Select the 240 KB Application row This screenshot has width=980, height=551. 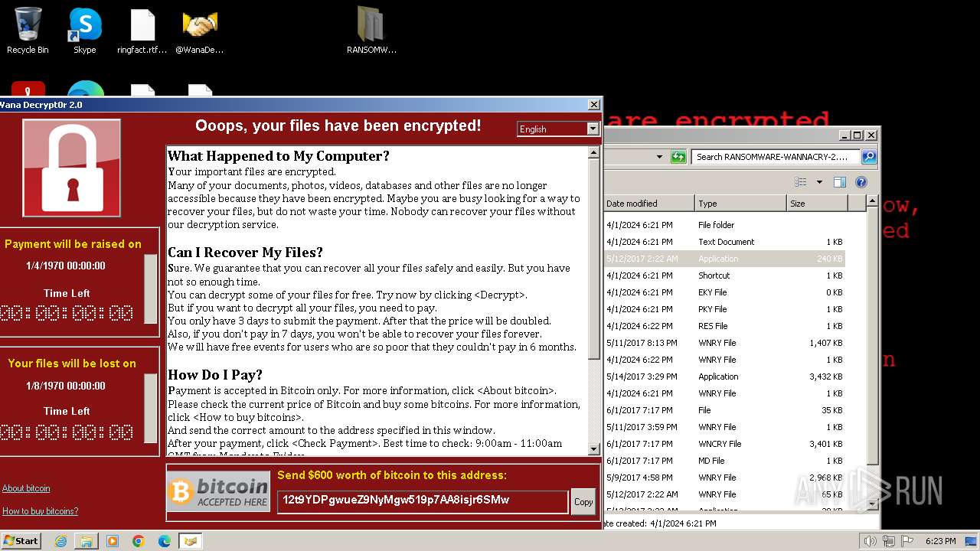(x=724, y=259)
